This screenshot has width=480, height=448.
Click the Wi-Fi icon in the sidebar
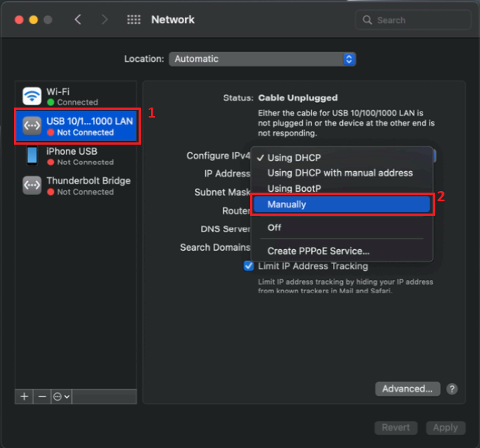32,96
